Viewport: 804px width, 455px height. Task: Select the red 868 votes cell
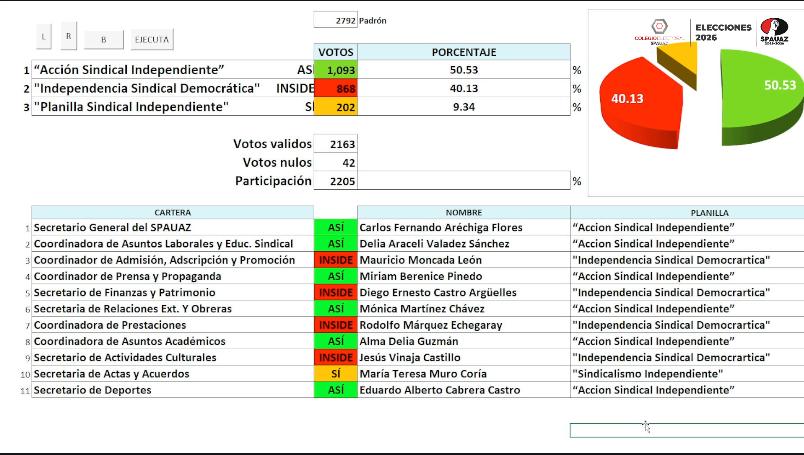[x=335, y=88]
